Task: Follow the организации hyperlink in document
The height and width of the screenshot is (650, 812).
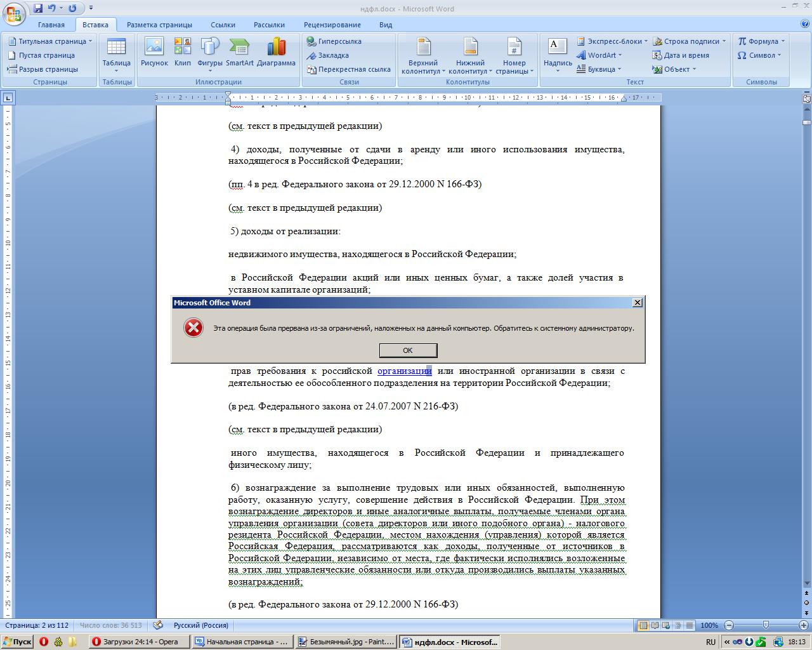Action: click(404, 371)
